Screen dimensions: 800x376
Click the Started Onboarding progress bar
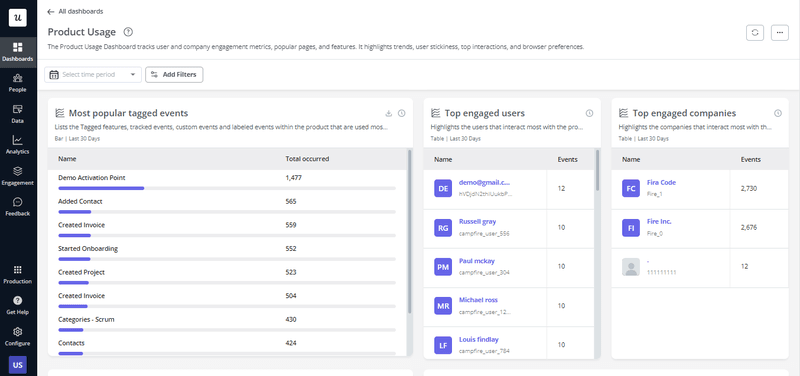click(227, 259)
